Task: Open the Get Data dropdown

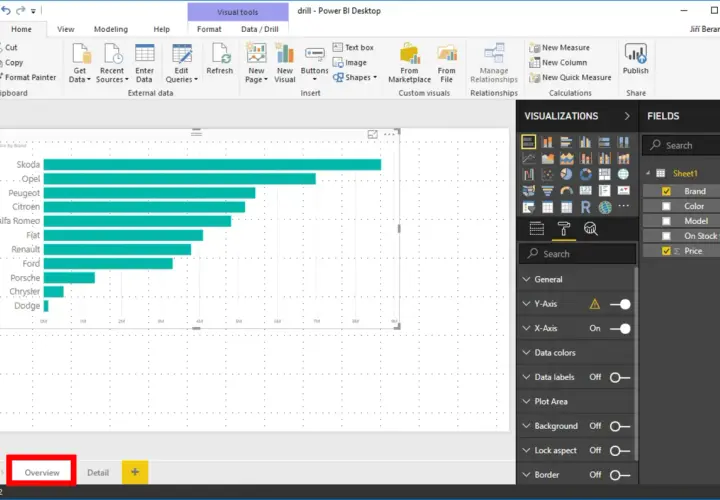Action: coord(80,63)
